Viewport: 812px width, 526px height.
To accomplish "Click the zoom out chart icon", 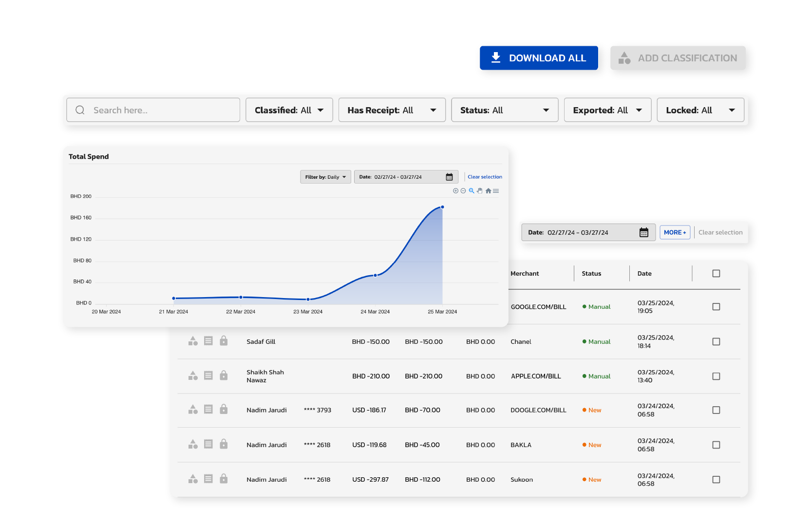I will [463, 191].
